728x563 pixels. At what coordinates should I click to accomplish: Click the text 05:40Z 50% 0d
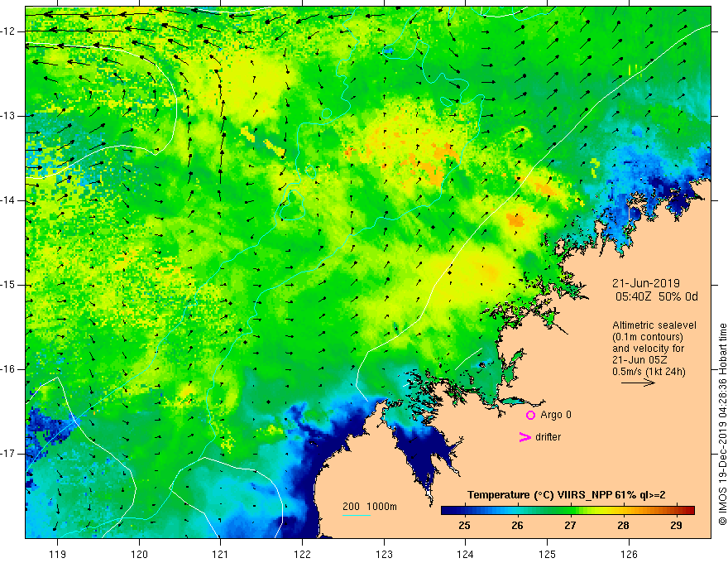[657, 297]
